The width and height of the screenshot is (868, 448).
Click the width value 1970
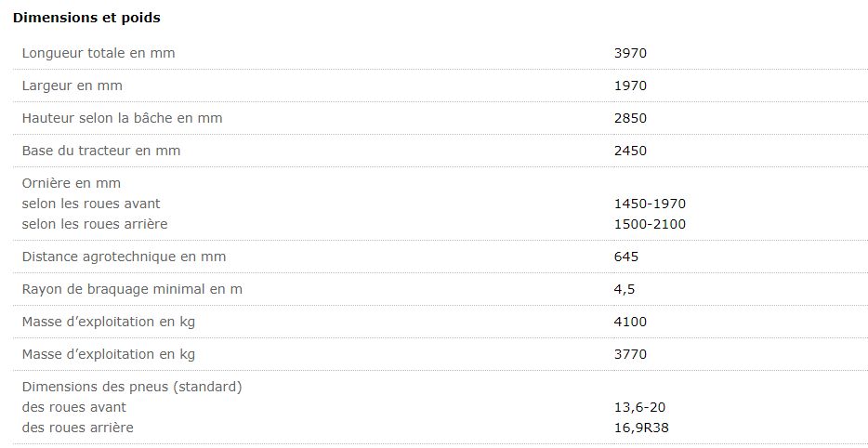click(x=630, y=86)
